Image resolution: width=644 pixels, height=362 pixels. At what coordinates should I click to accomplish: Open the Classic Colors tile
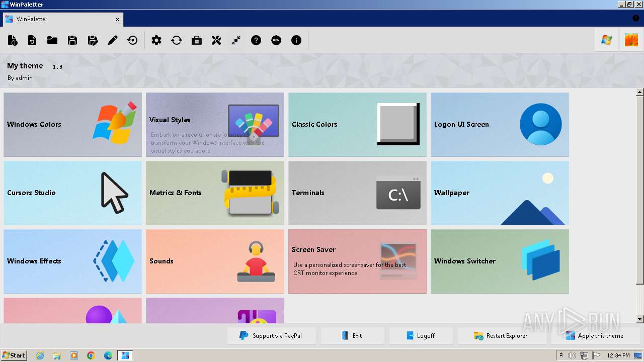[357, 125]
